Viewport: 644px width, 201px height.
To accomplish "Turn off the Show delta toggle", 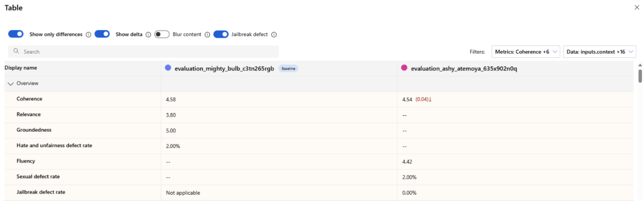I will tap(102, 34).
